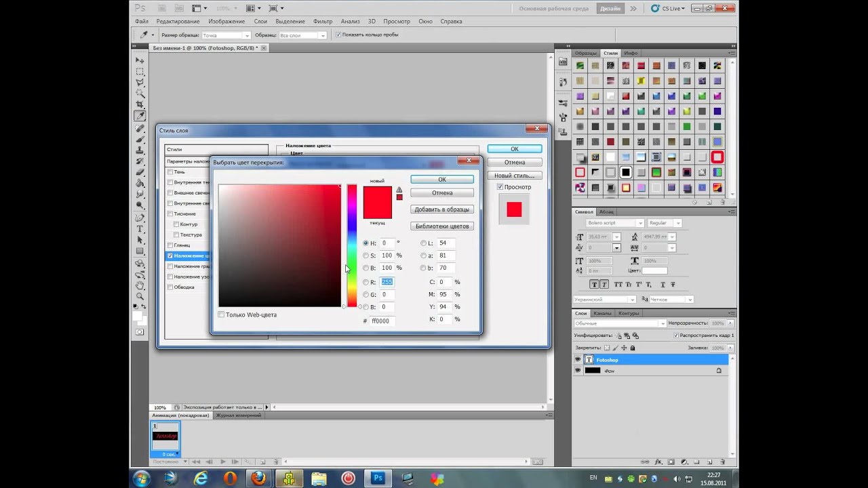Switch to the Абзац tab

(606, 211)
